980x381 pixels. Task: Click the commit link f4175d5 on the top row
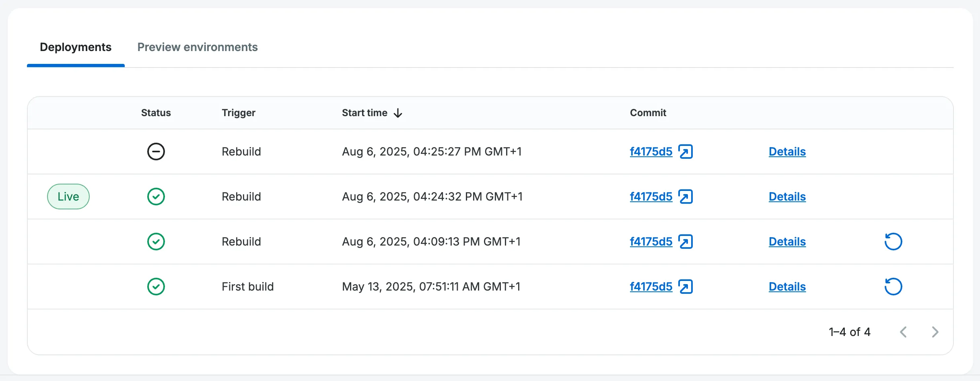click(651, 152)
